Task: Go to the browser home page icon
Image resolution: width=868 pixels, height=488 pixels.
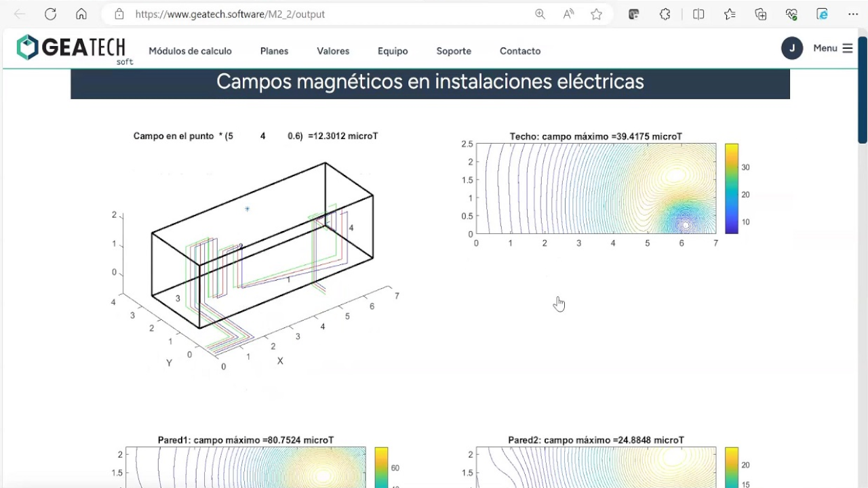Action: point(81,14)
